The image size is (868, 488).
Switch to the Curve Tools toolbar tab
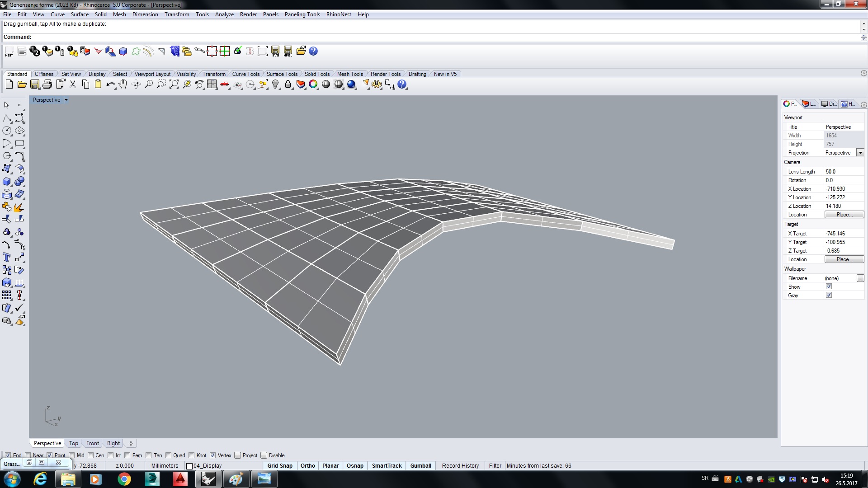click(x=246, y=74)
